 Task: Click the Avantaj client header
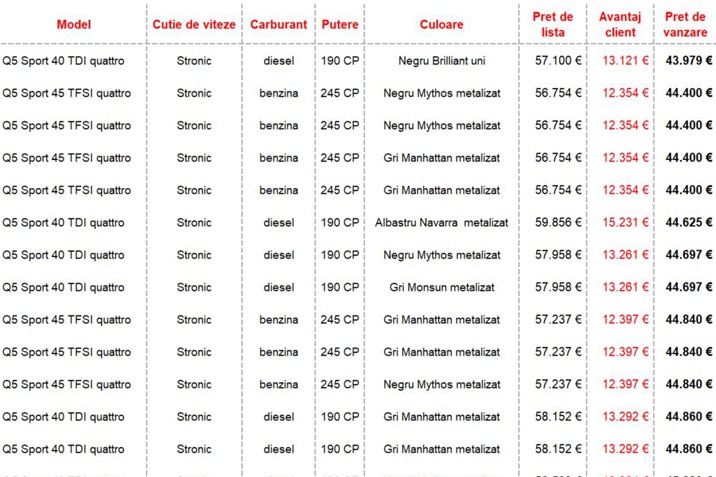620,25
